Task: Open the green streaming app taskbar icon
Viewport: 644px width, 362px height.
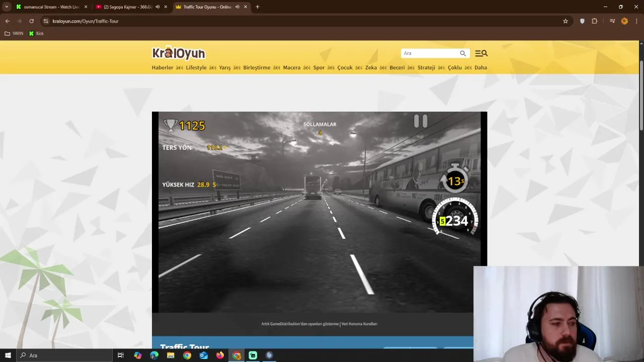Action: (x=253, y=355)
